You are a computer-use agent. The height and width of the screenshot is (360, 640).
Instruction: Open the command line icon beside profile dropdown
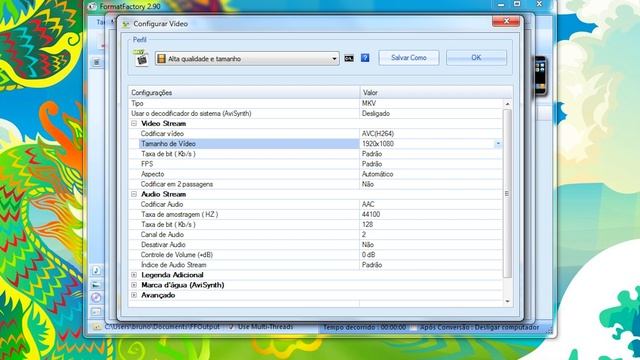coord(349,58)
